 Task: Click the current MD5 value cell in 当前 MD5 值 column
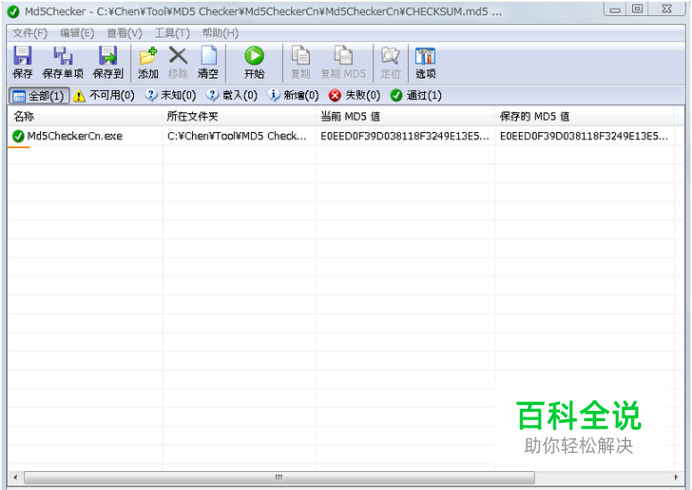405,136
